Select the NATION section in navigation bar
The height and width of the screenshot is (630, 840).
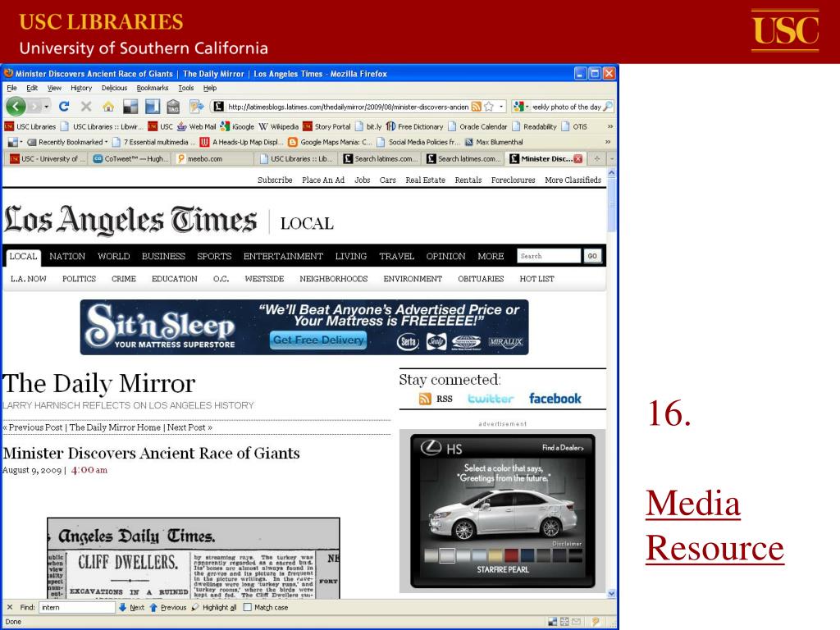coord(67,256)
